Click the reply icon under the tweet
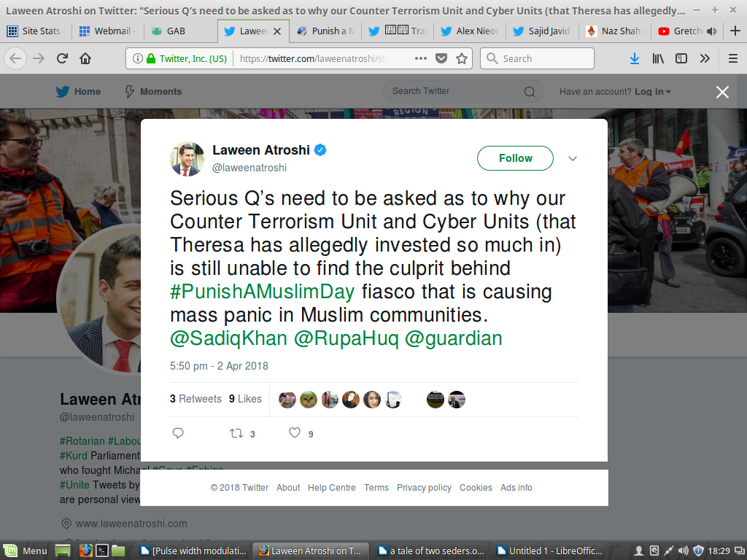Viewport: 747px width, 560px height. pyautogui.click(x=178, y=433)
